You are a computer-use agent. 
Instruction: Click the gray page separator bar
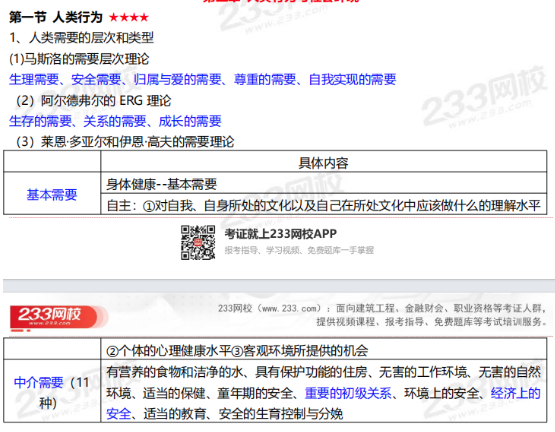point(279,285)
